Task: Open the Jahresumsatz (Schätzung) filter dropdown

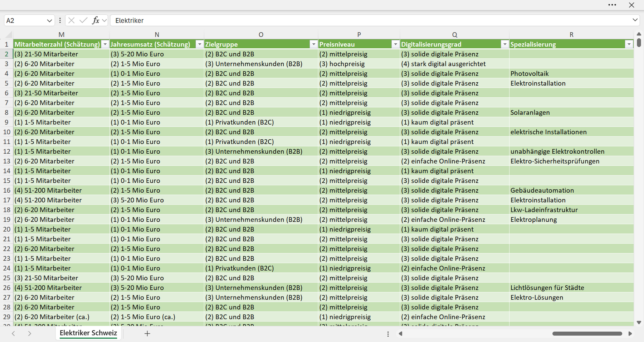Action: coord(200,44)
